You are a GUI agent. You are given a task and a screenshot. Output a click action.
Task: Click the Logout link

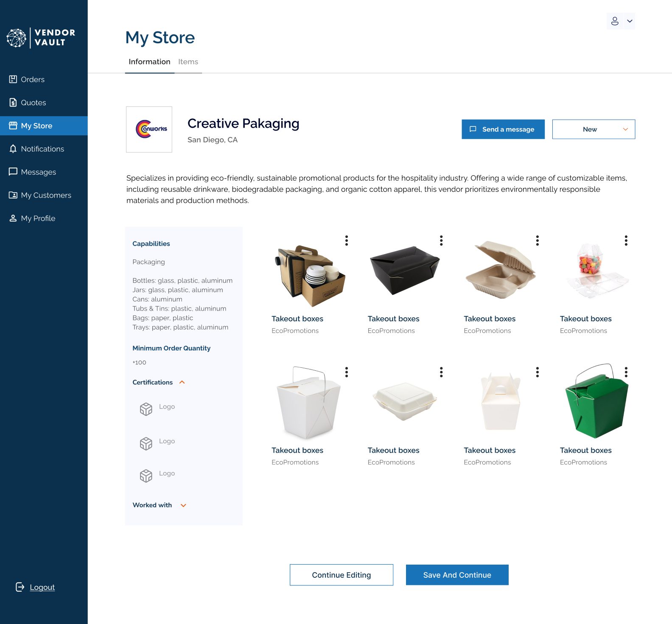tap(42, 587)
